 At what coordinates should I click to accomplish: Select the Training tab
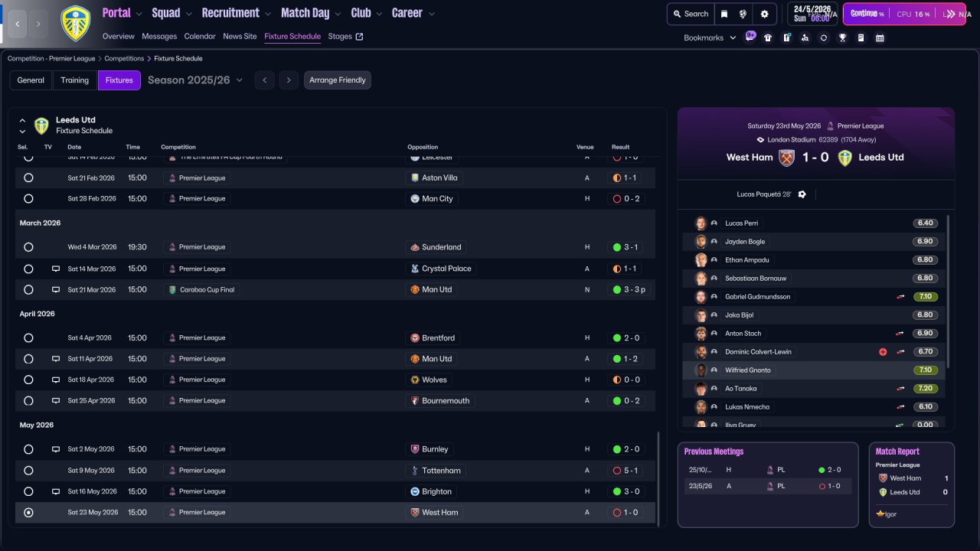[75, 80]
